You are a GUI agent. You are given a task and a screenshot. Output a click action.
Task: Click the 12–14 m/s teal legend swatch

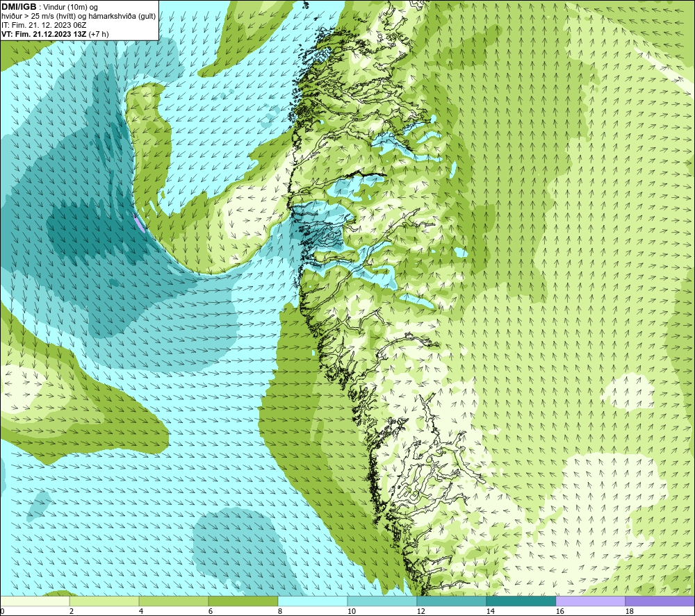[x=452, y=601]
